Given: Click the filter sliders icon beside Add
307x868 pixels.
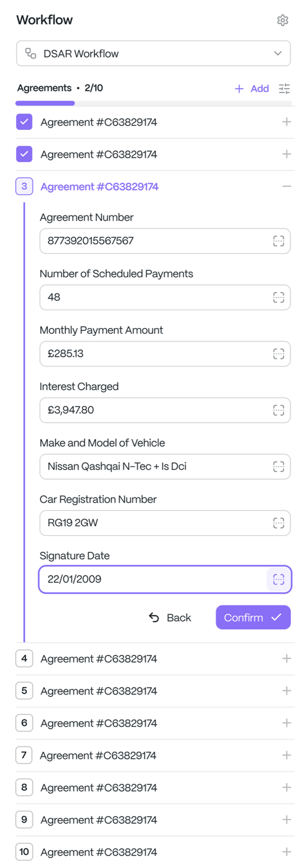Looking at the screenshot, I should pos(285,89).
